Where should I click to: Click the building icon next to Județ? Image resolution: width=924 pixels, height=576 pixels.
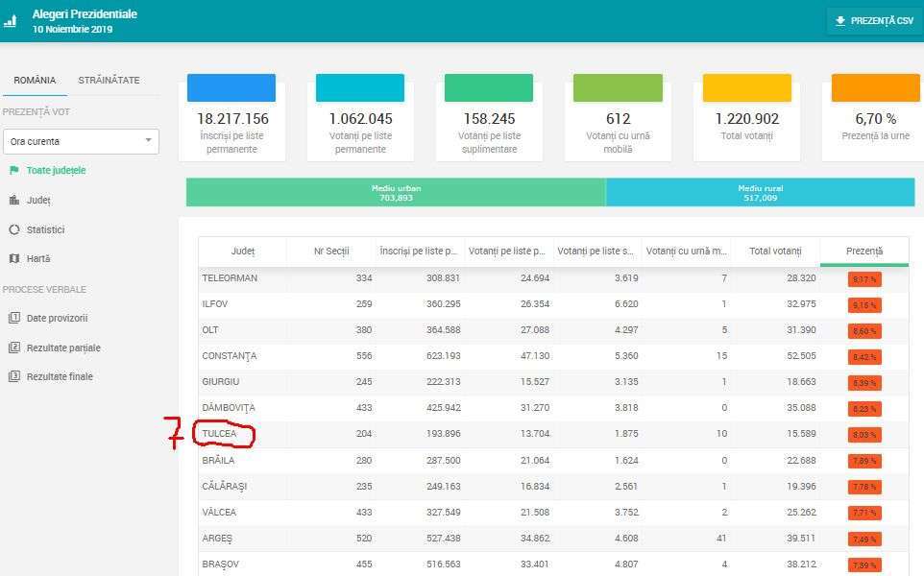coord(14,200)
